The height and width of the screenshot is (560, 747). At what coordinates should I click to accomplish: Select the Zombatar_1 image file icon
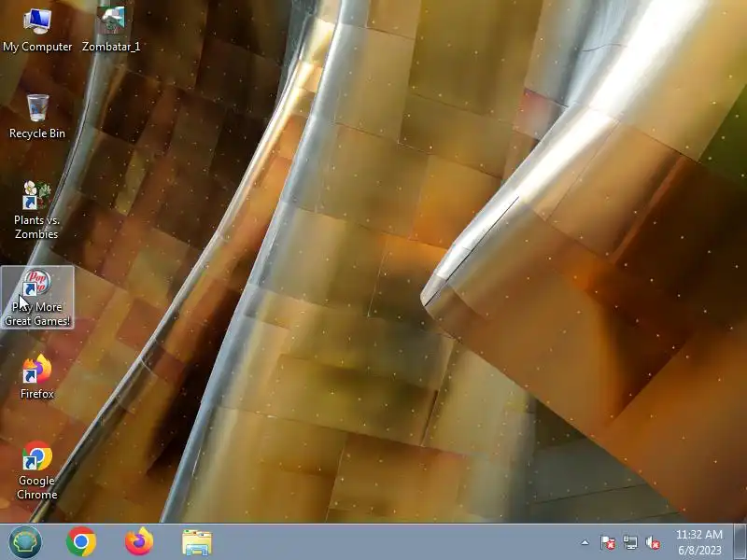coord(111,30)
